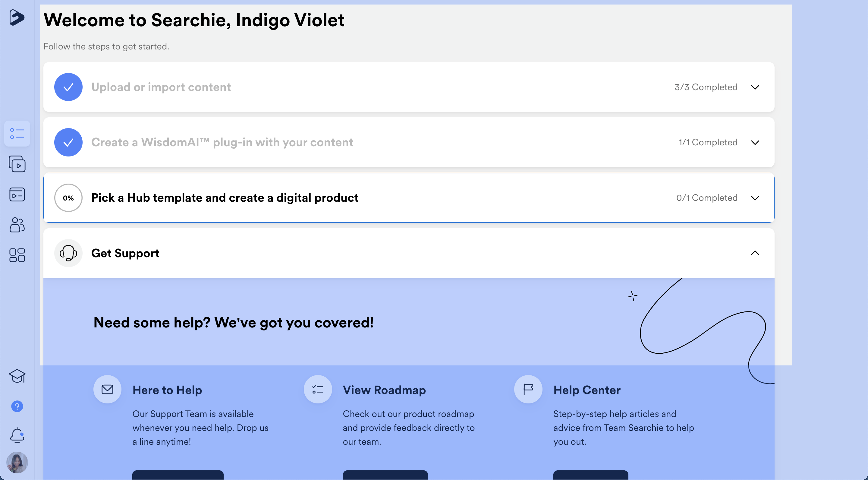Viewport: 868px width, 480px height.
Task: Expand the Upload or import content chevron
Action: 755,87
